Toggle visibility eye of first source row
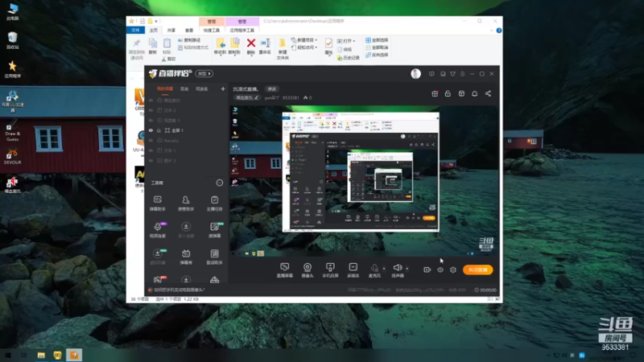The width and height of the screenshot is (644, 362). click(151, 100)
